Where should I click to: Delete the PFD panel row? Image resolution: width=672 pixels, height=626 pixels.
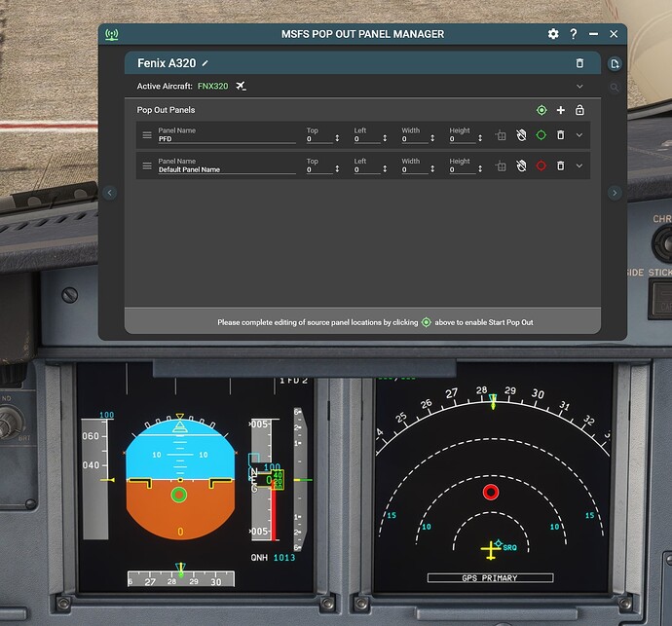(561, 135)
